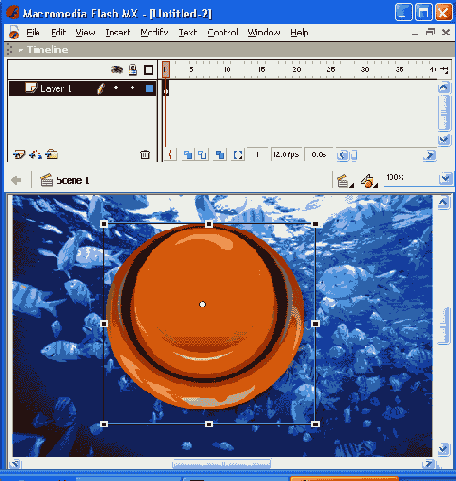Viewport: 456px width, 481px height.
Task: Click the current frame number field
Action: 257,155
